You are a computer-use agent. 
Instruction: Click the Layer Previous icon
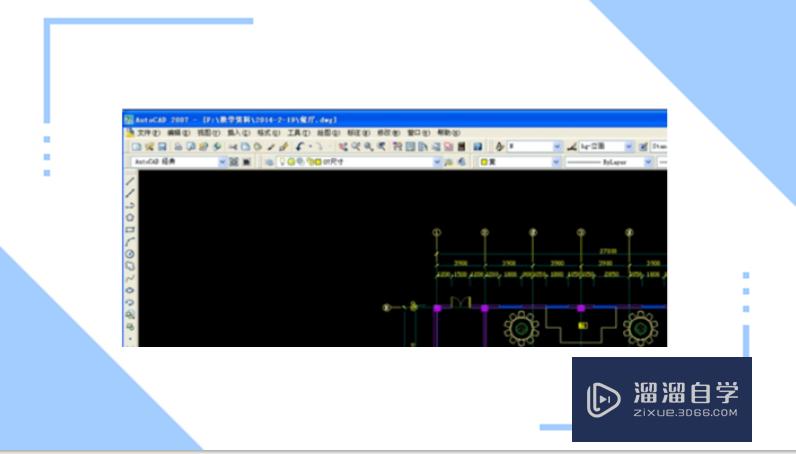click(x=461, y=162)
